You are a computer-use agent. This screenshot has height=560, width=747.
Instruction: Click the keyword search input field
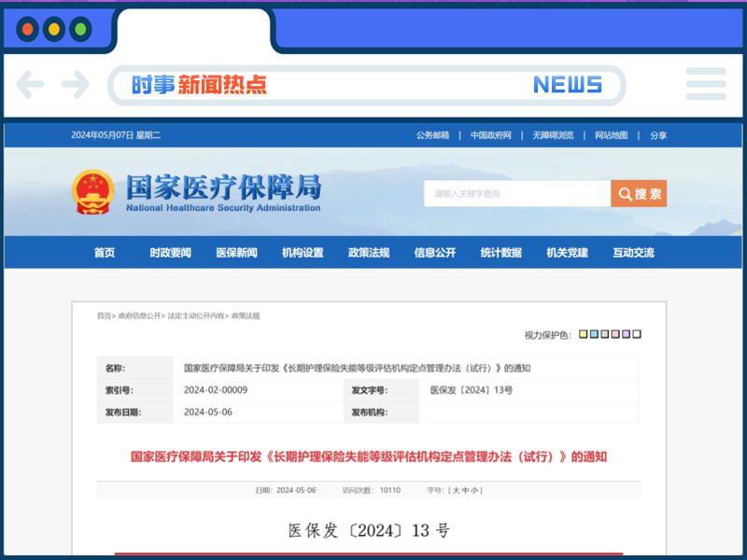pos(514,193)
